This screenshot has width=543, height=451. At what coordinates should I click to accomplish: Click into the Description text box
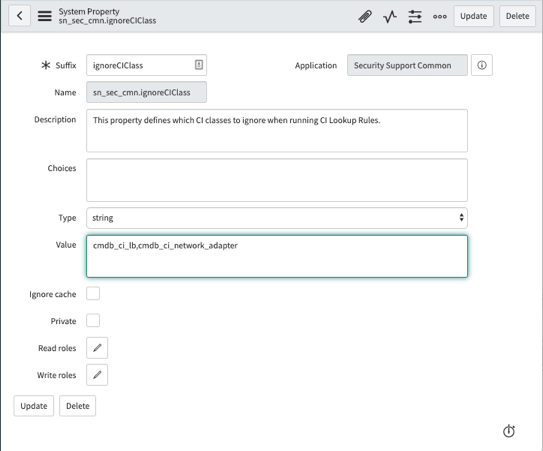click(x=277, y=131)
